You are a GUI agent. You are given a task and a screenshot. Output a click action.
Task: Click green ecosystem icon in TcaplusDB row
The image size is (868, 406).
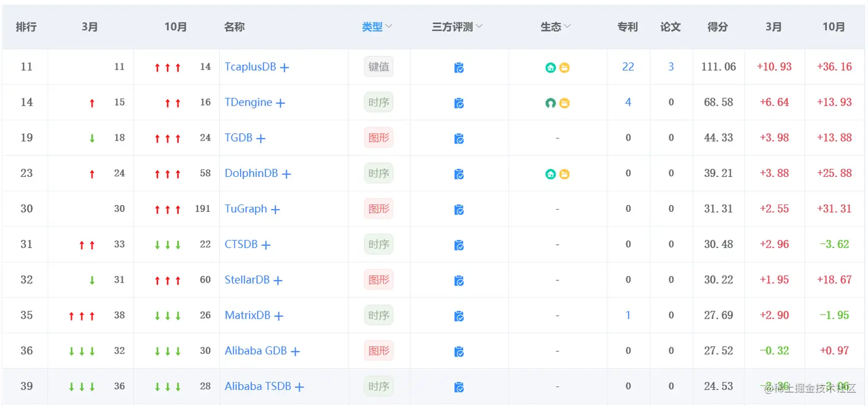tap(551, 68)
